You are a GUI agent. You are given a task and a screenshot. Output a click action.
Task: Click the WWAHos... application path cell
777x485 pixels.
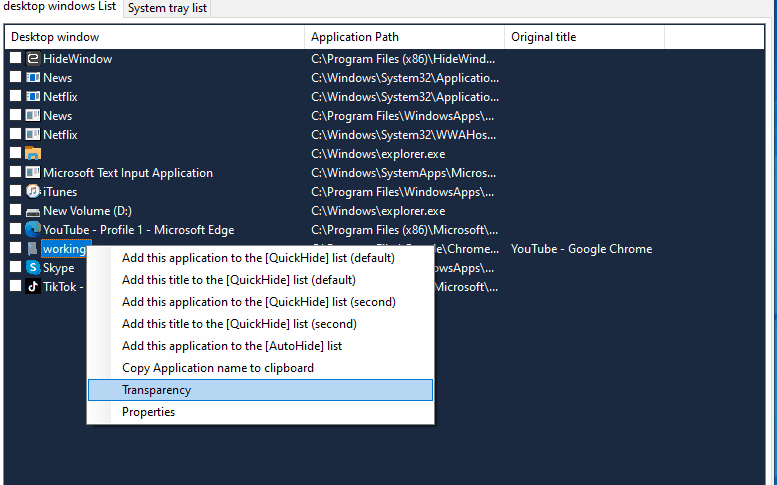pos(403,135)
